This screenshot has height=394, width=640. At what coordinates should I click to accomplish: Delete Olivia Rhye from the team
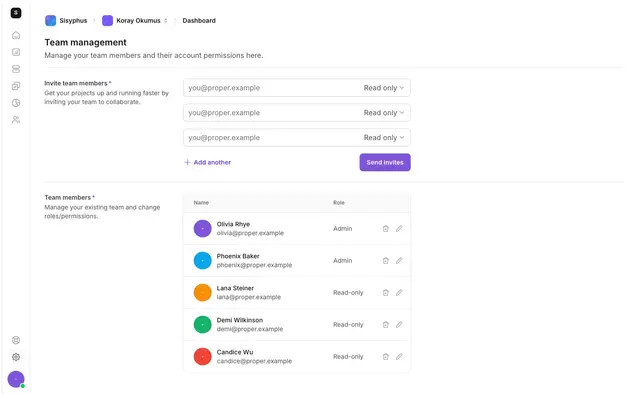tap(386, 229)
